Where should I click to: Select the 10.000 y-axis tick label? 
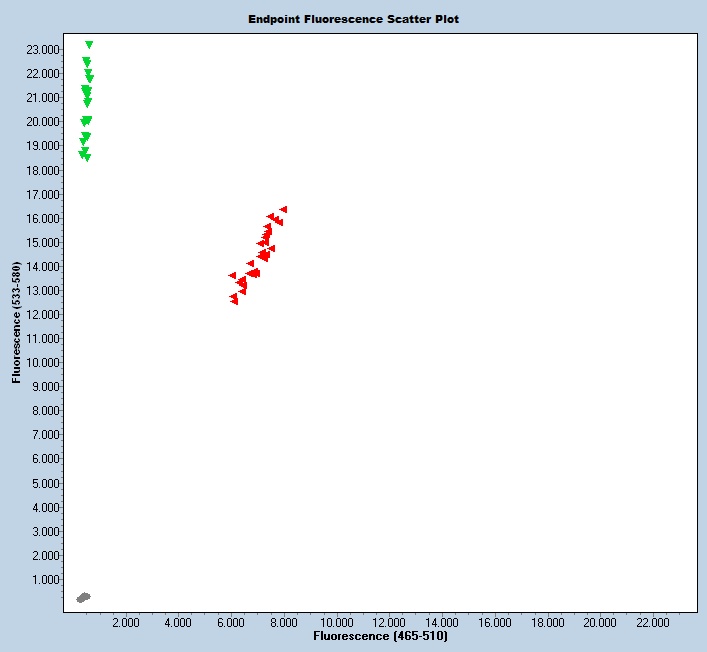click(42, 363)
